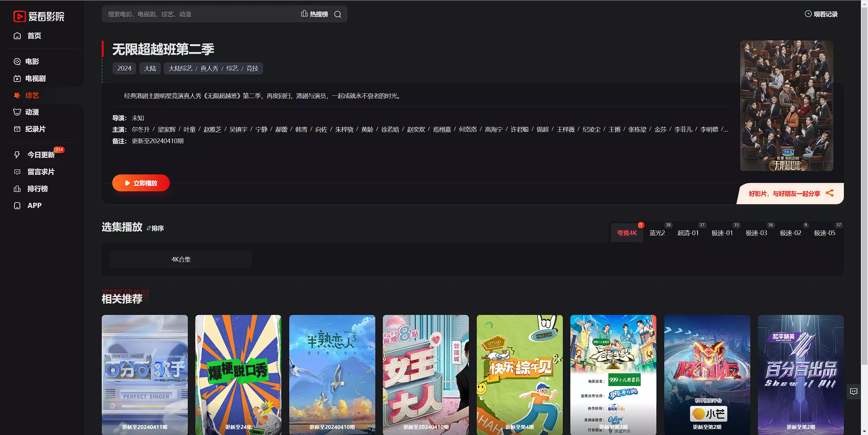This screenshot has width=868, height=435.
Task: Go to 首页 home in sidebar
Action: [x=34, y=36]
